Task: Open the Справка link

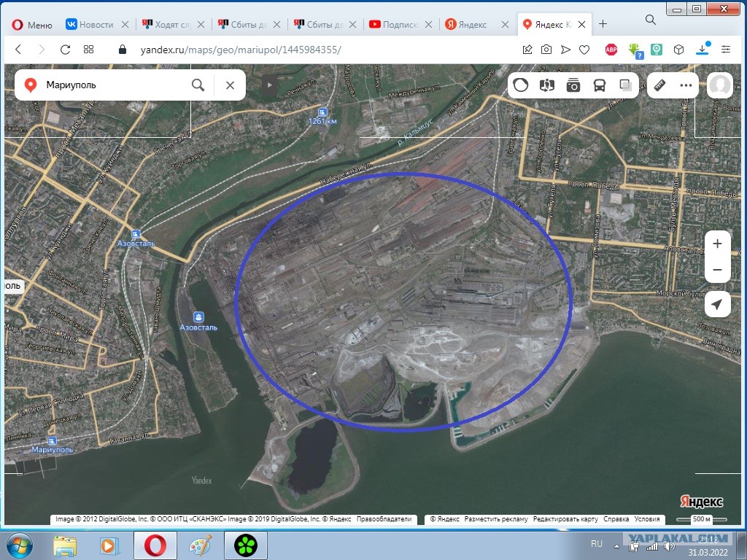Action: [x=616, y=519]
